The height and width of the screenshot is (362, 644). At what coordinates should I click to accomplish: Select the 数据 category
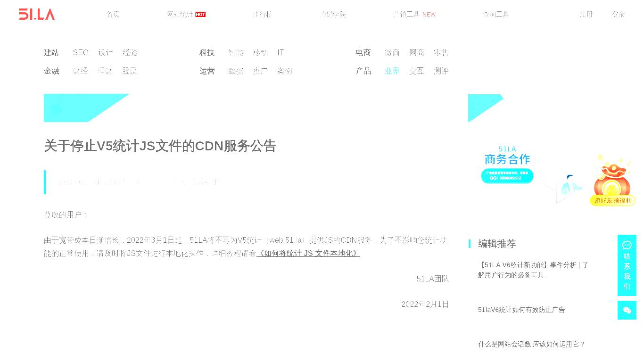(x=236, y=71)
